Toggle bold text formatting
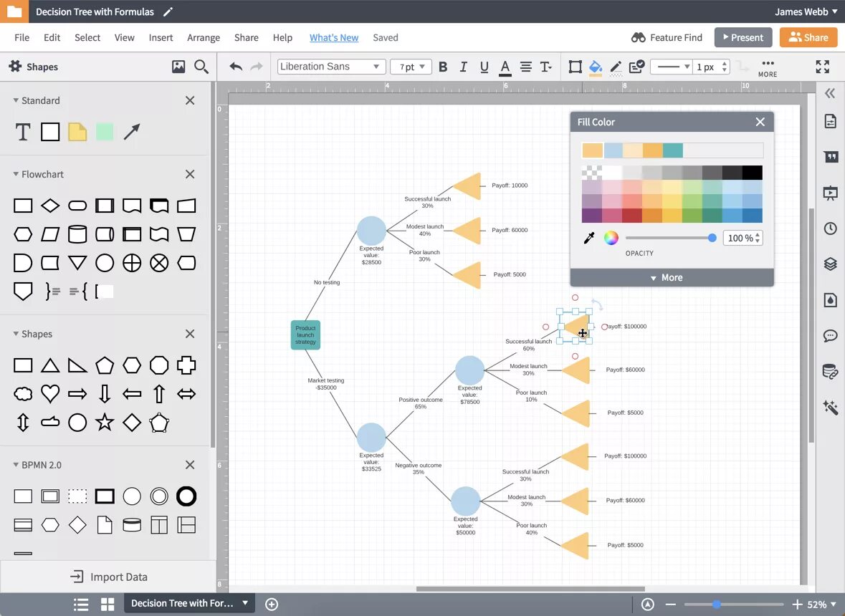Viewport: 845px width, 616px height. coord(443,67)
